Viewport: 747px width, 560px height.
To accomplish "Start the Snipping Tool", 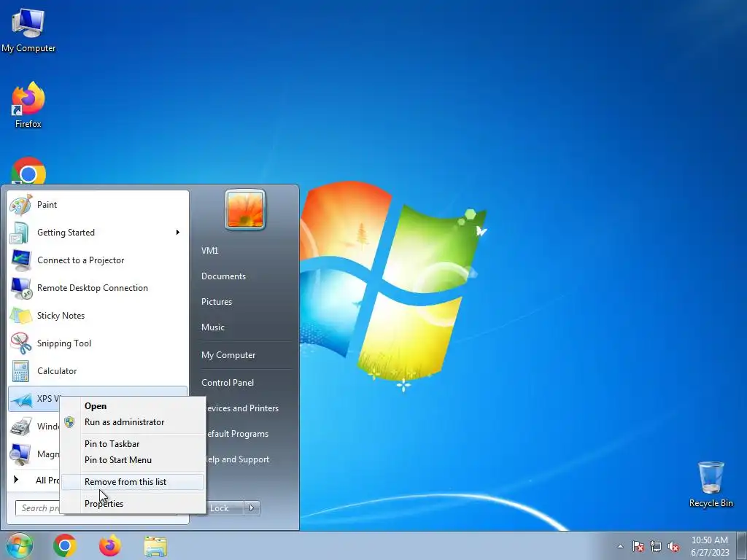I will [98, 343].
